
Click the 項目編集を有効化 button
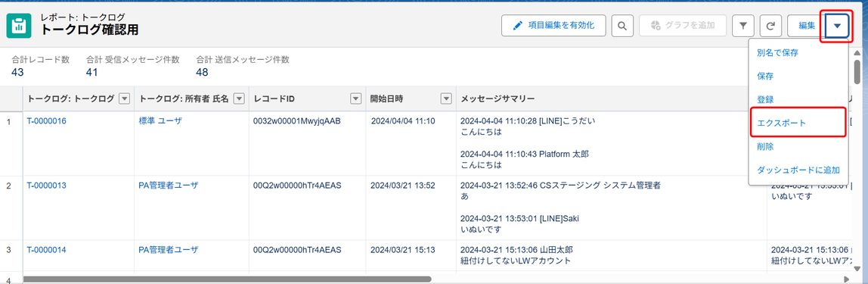[x=553, y=26]
